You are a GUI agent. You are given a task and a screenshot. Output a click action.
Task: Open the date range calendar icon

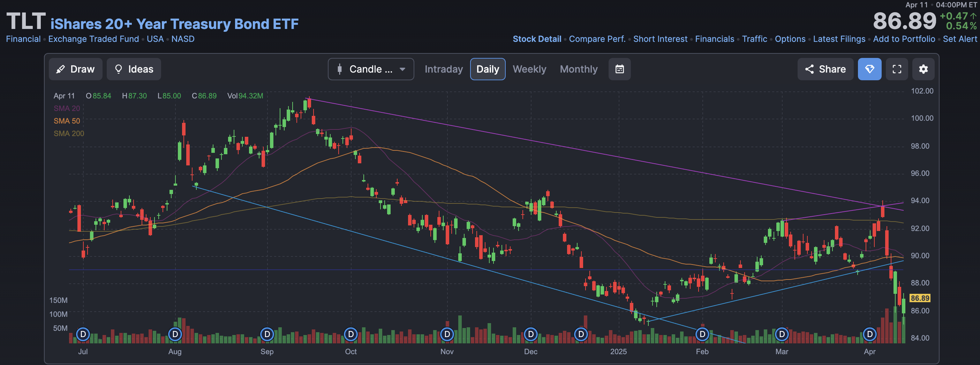pos(619,69)
